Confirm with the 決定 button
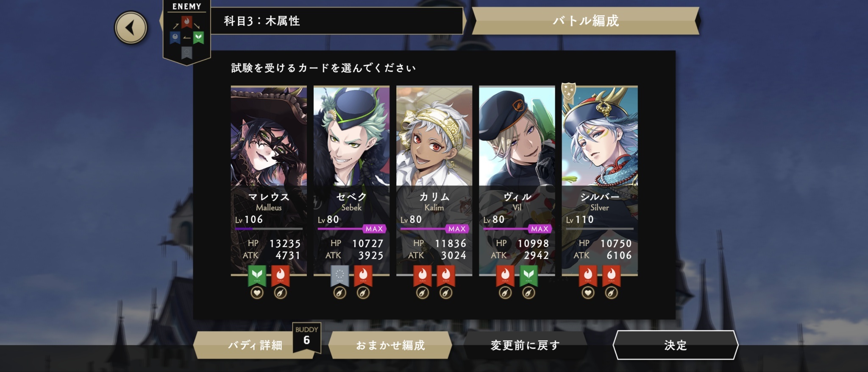 (676, 345)
